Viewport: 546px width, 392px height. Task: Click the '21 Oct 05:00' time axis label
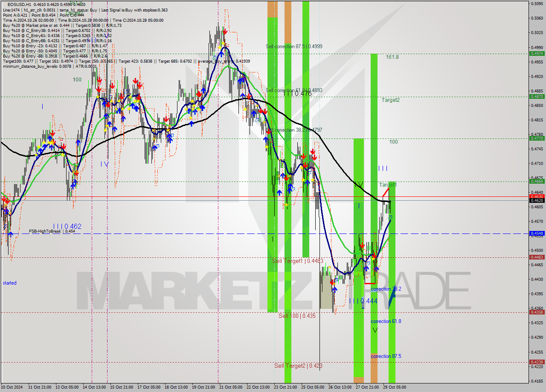(231, 387)
